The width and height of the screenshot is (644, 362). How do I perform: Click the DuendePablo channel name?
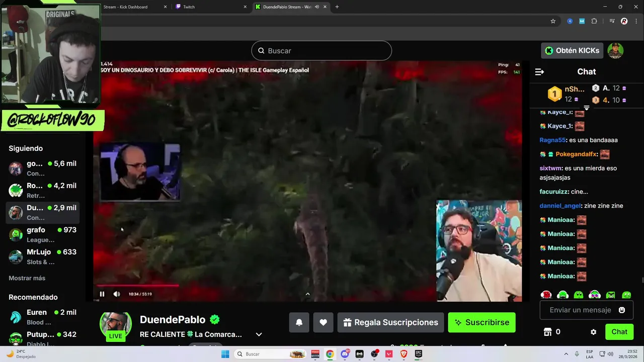point(173,320)
